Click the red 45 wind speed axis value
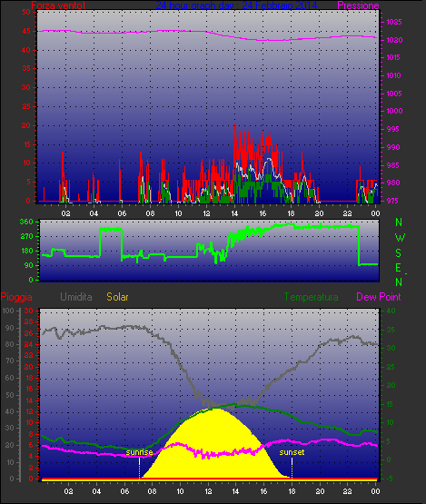The height and width of the screenshot is (504, 426). [26, 31]
